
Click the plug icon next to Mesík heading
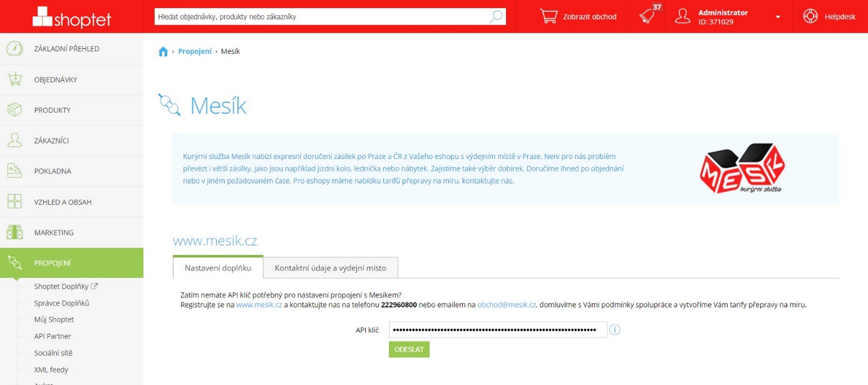[x=169, y=105]
